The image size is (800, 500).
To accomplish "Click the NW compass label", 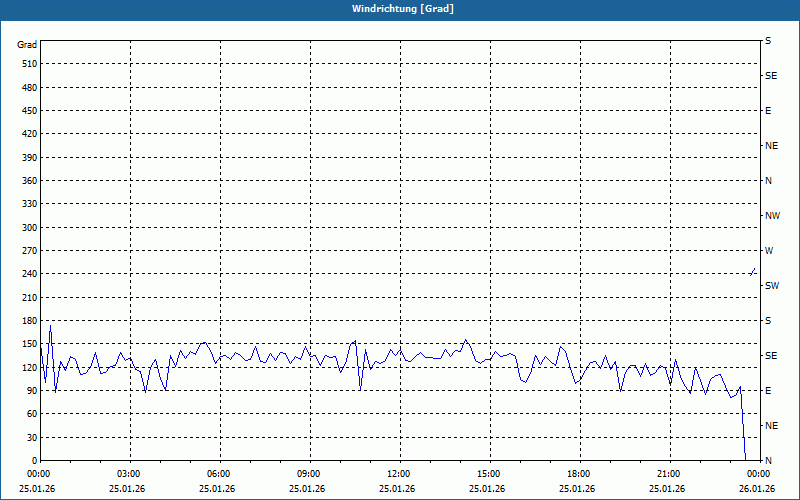I will (x=772, y=216).
